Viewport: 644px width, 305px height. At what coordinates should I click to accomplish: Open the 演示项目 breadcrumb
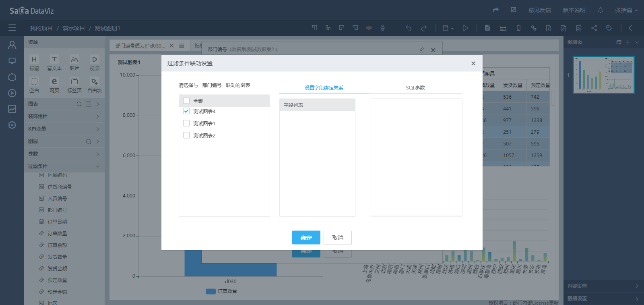tap(74, 28)
